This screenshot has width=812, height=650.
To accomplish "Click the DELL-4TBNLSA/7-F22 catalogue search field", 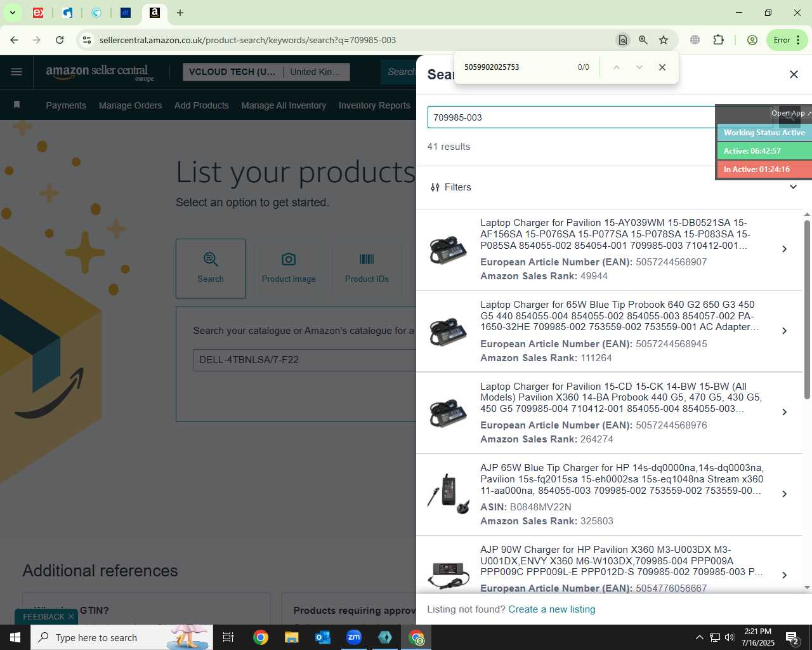I will click(x=304, y=360).
